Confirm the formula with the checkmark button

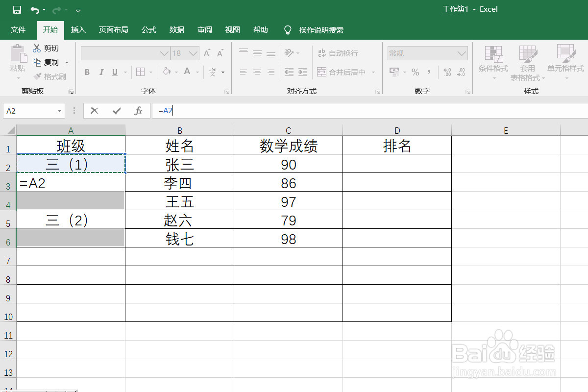(116, 110)
